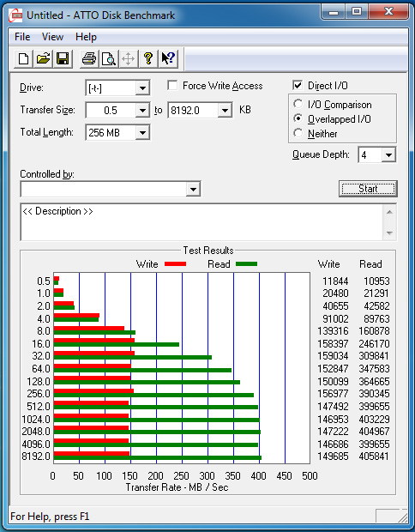Click the status bar help message
Image resolution: width=415 pixels, height=532 pixels.
[50, 517]
